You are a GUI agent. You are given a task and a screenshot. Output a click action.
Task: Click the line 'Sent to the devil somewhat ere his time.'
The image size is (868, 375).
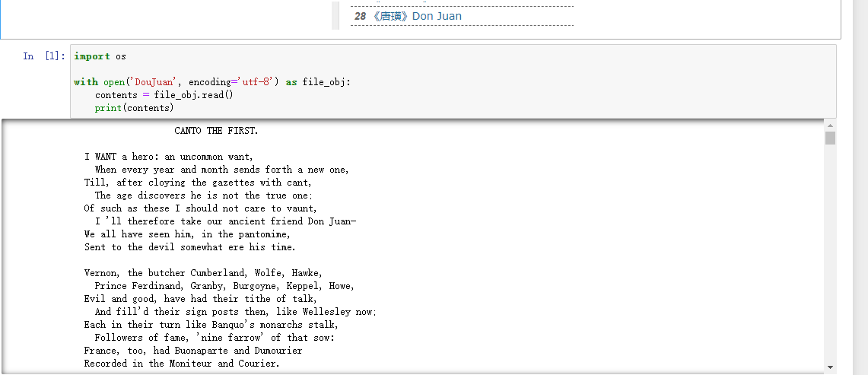point(190,247)
